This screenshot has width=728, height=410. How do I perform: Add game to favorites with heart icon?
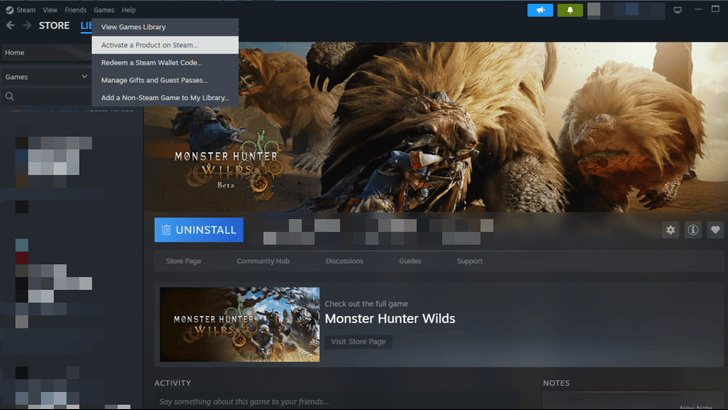tap(715, 230)
